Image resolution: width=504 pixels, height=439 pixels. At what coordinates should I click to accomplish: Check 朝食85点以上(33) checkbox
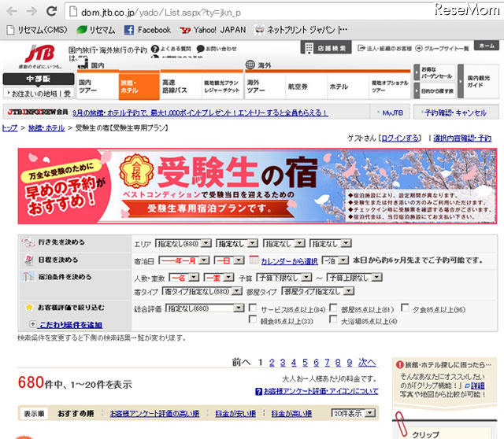(253, 319)
